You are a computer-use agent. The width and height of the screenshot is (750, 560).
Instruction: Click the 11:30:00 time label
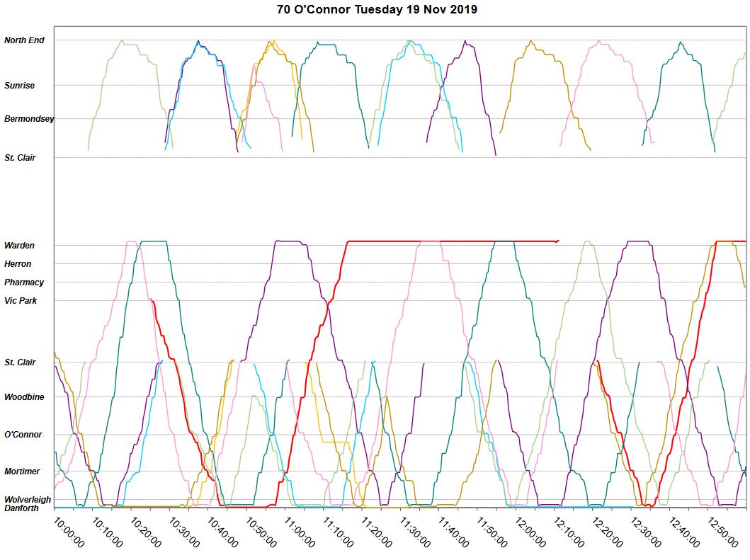pyautogui.click(x=415, y=531)
